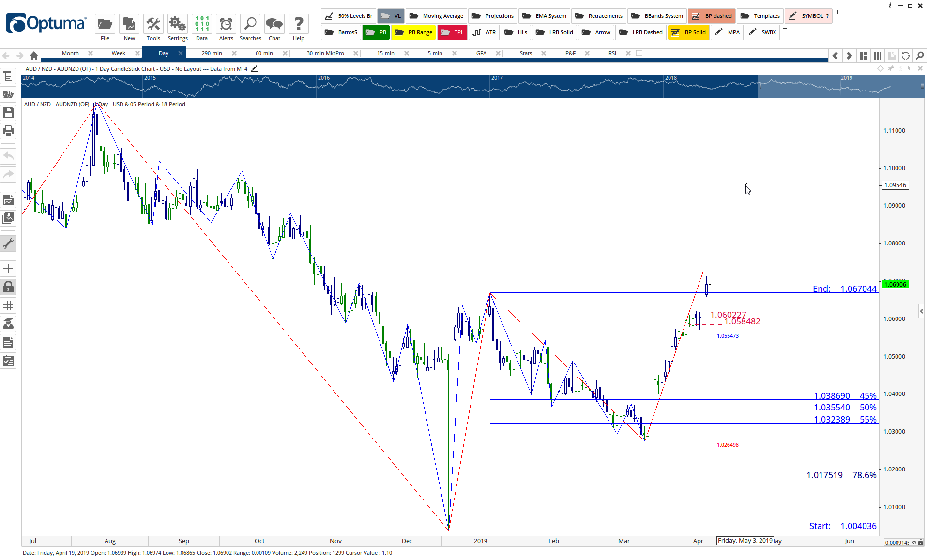Screen dimensions: 927x560
Task: Open the Projections toolbar folder
Action: tap(493, 16)
